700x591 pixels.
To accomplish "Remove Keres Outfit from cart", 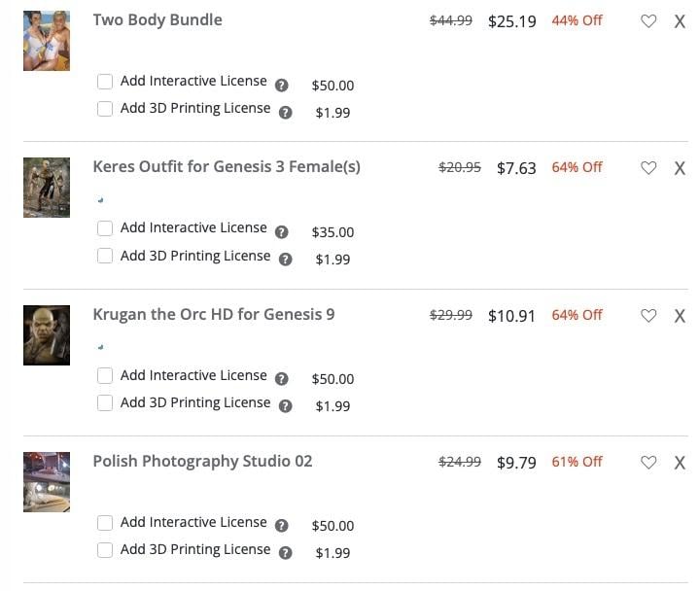I will [x=680, y=168].
